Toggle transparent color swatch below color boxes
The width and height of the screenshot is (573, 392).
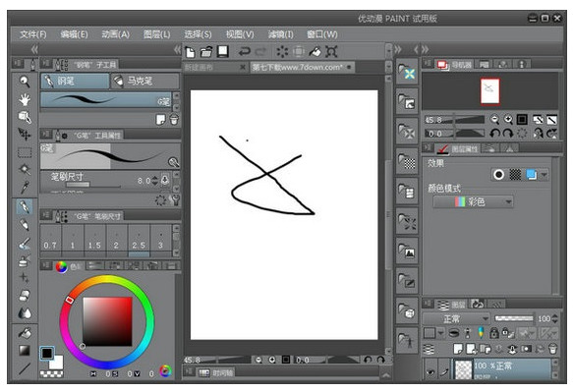51,374
